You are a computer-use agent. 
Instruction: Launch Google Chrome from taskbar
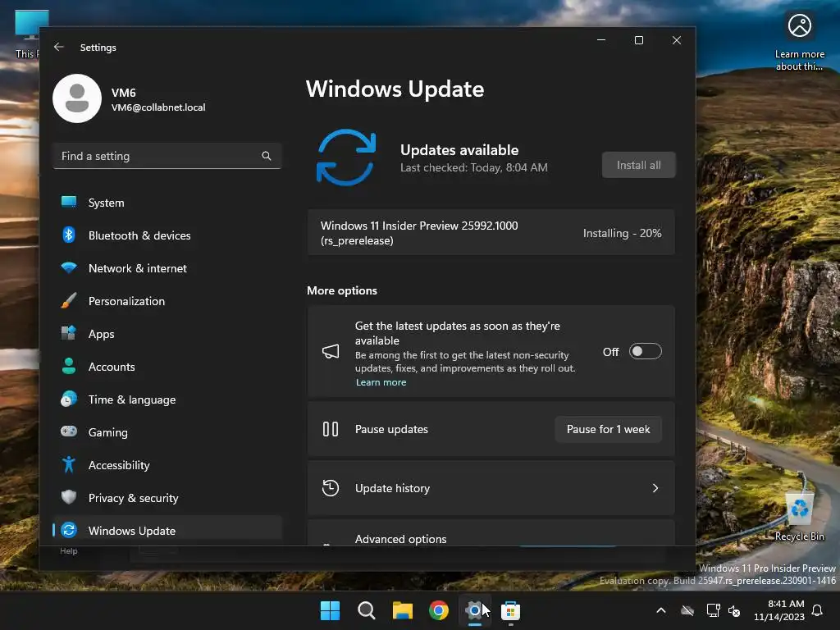439,610
